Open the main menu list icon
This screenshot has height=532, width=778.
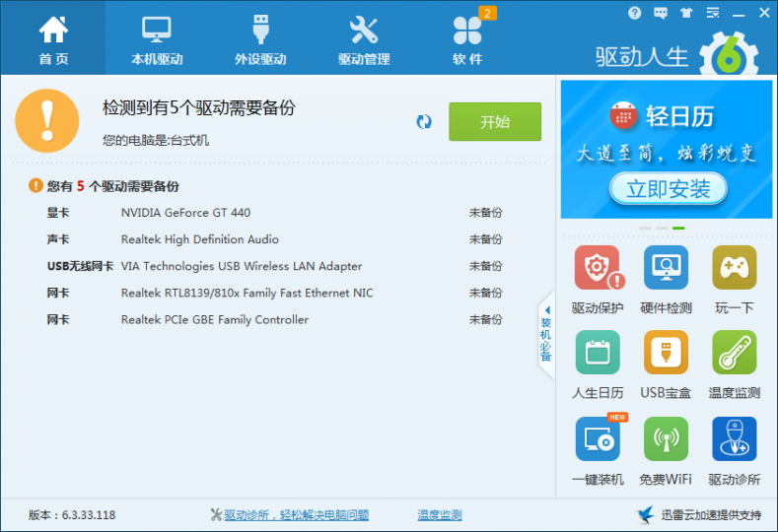[713, 13]
